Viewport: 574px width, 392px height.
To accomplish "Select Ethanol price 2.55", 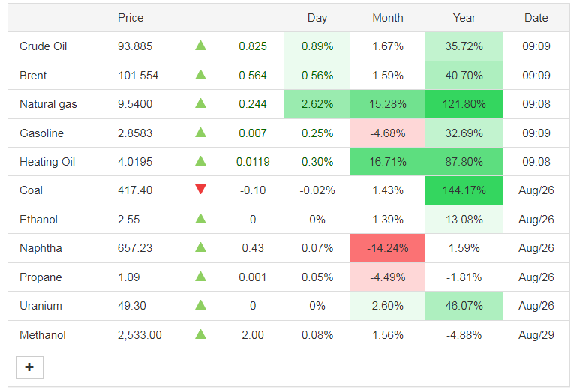I will coord(129,220).
